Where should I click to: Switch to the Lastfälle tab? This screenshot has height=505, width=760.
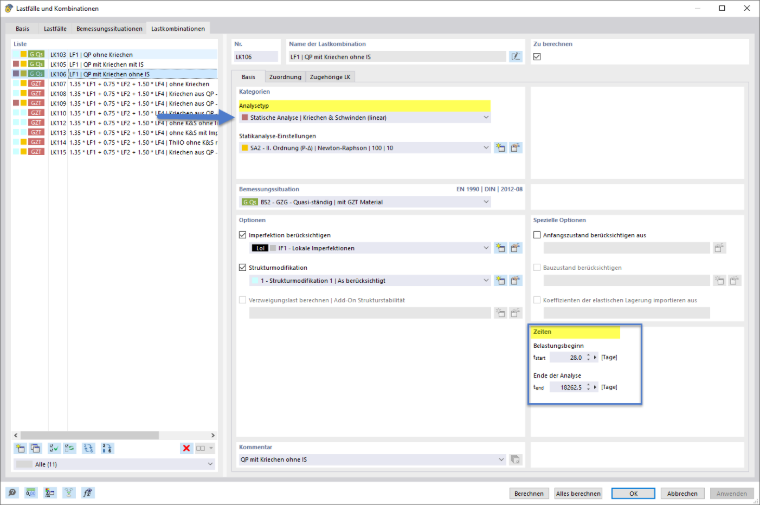click(55, 29)
